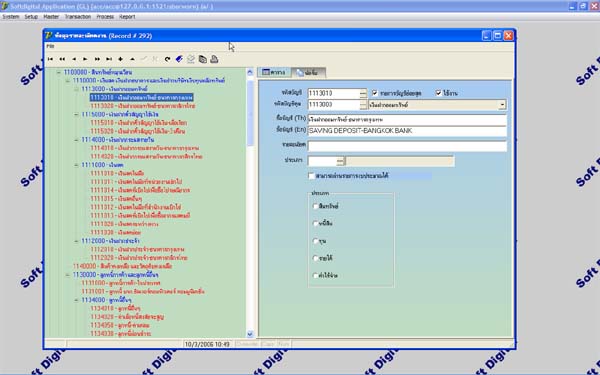The image size is (600, 375).
Task: Switch to the table-view tab with grid icon
Action: point(274,72)
